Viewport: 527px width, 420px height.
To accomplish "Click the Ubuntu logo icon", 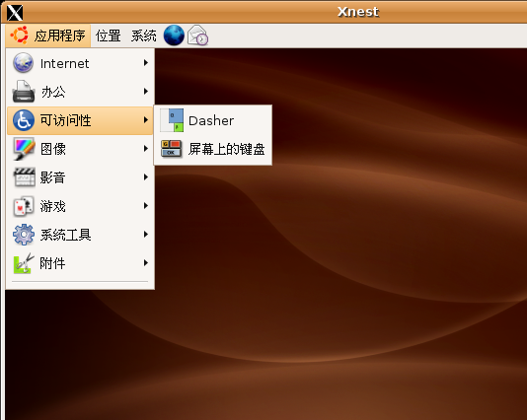I will (19, 35).
